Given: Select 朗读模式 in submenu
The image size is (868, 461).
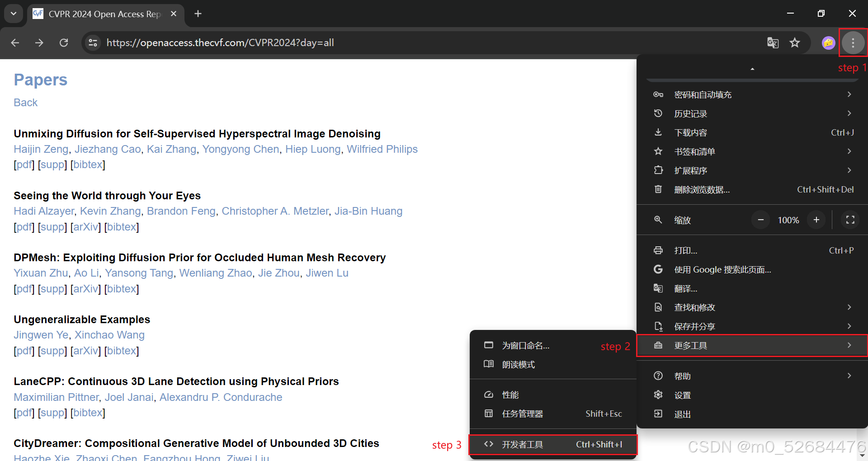Looking at the screenshot, I should pyautogui.click(x=553, y=364).
